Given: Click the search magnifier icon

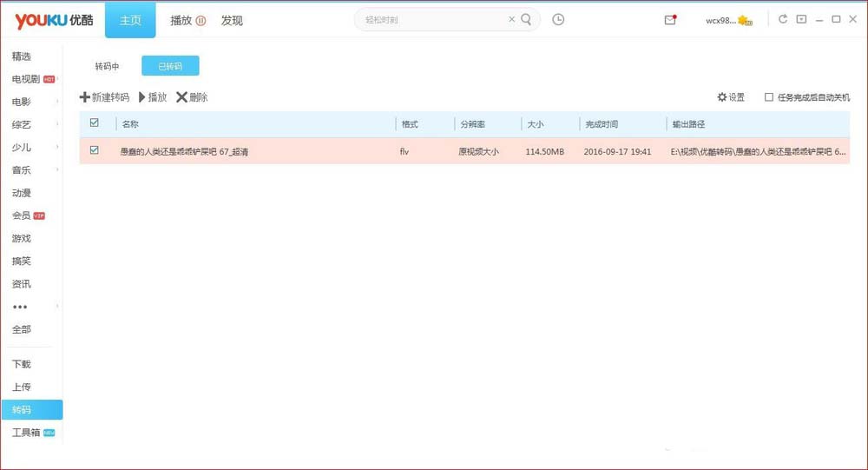Looking at the screenshot, I should click(x=526, y=19).
